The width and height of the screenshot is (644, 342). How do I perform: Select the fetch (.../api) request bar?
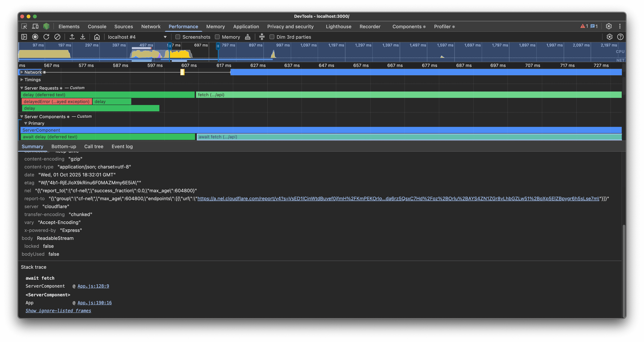click(409, 95)
